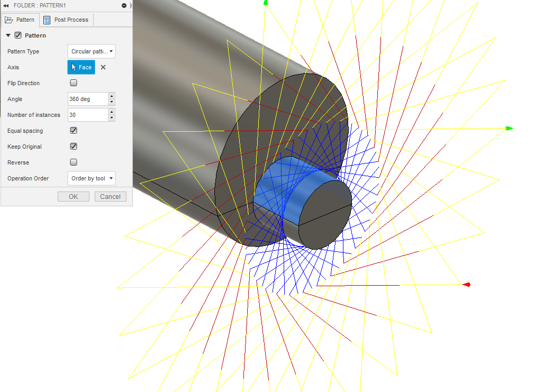Clear the axis selection with the X icon
This screenshot has width=544, height=392.
pos(104,67)
